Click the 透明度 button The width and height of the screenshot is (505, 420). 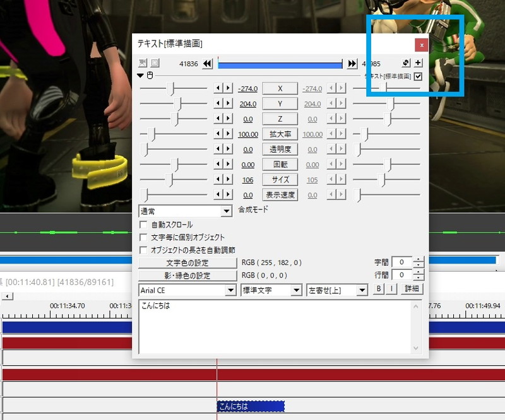click(280, 149)
